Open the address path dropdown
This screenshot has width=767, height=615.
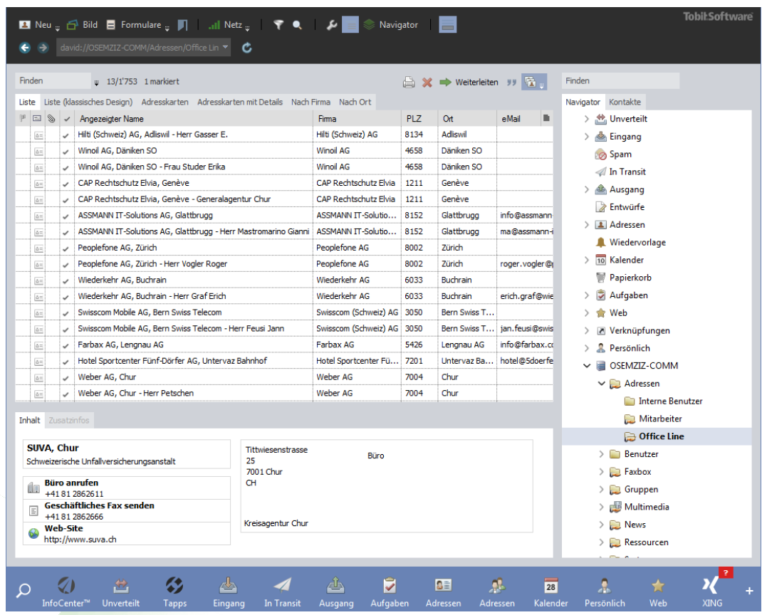point(225,47)
